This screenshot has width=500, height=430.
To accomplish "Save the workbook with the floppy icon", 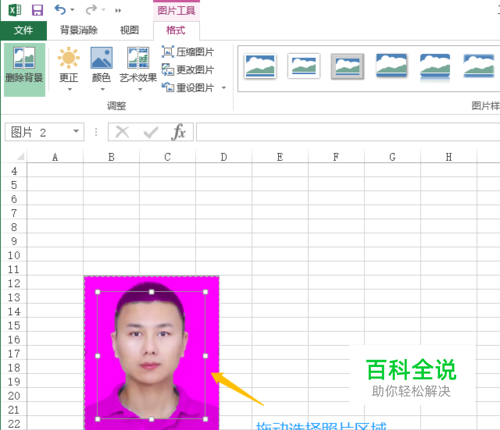I will pyautogui.click(x=37, y=10).
